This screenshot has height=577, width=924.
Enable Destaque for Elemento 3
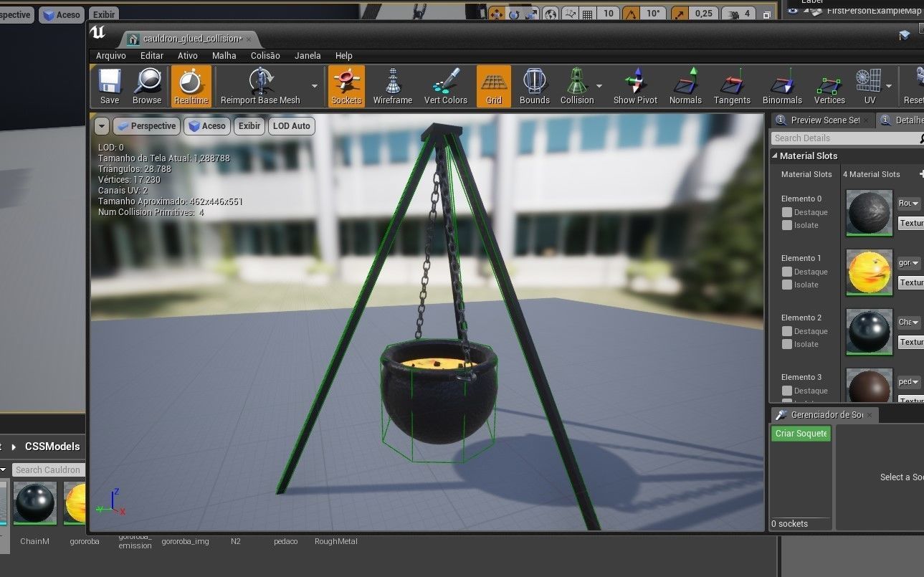point(787,391)
